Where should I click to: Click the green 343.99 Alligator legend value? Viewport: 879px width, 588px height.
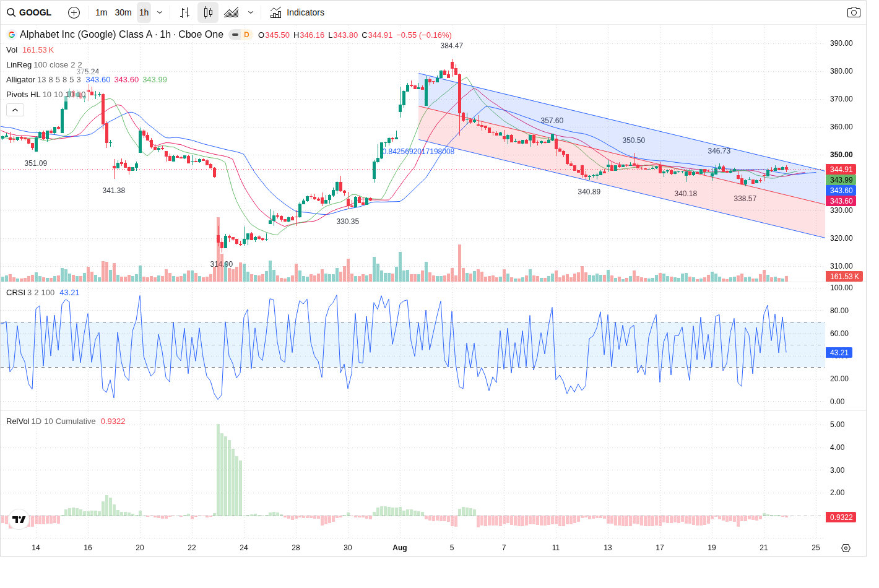point(155,80)
